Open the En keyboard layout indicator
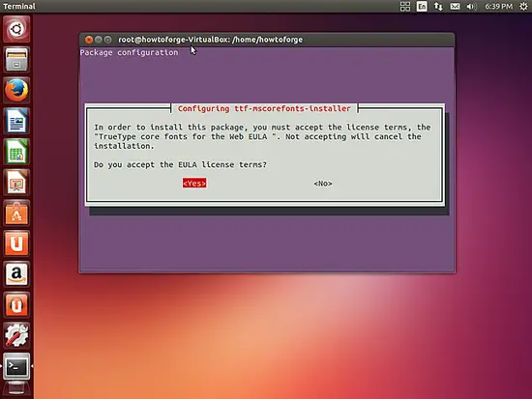The width and height of the screenshot is (532, 399). click(x=422, y=7)
